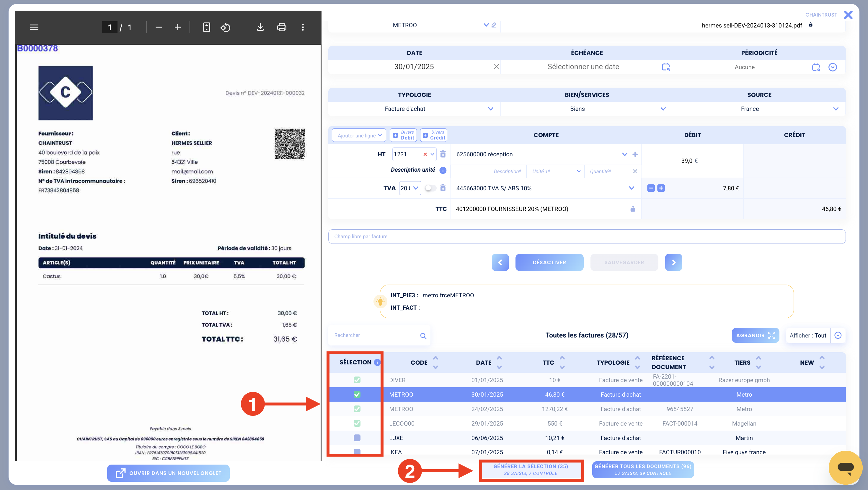Check the LUXE invoice selection

pyautogui.click(x=357, y=438)
